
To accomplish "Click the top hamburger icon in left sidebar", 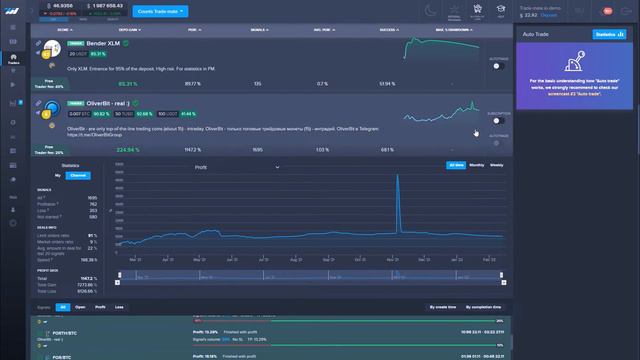I will (x=13, y=27).
